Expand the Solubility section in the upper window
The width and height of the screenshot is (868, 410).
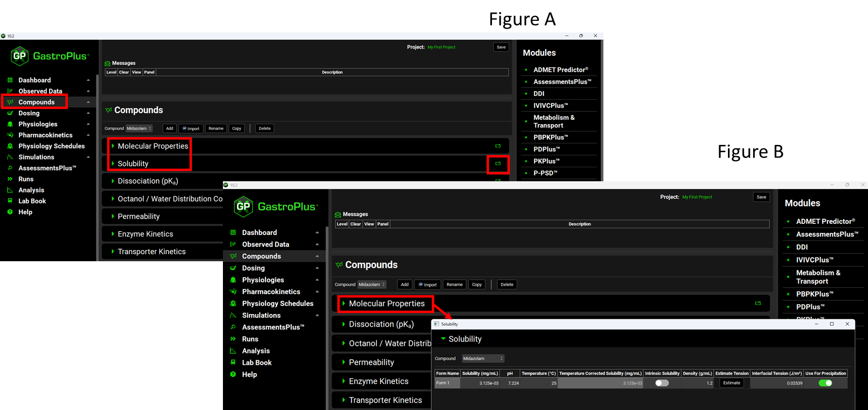(x=113, y=164)
